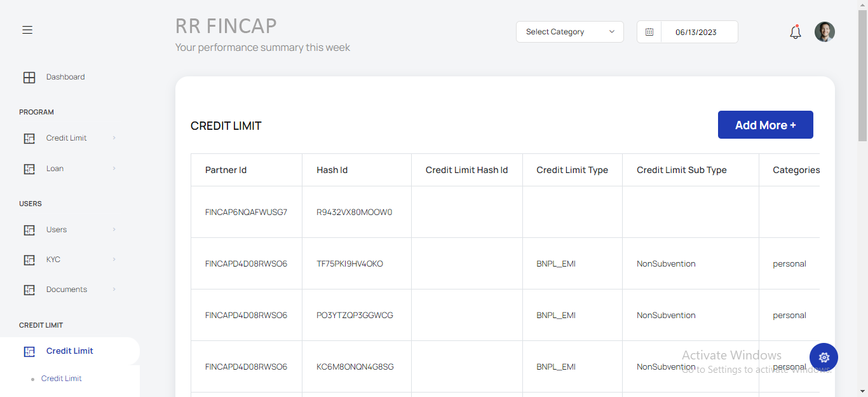This screenshot has height=397, width=868.
Task: Click the Loan icon in sidebar
Action: 29,169
